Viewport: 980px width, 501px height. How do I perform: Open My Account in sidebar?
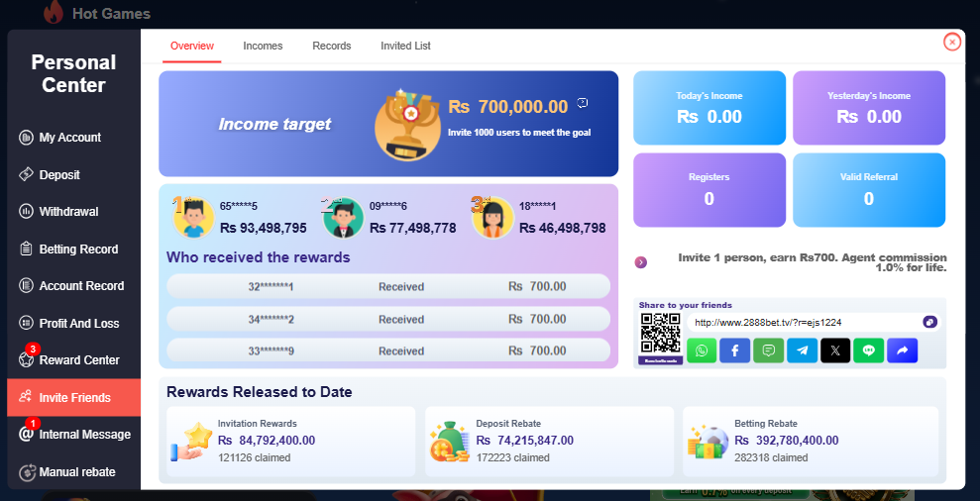[x=69, y=138]
